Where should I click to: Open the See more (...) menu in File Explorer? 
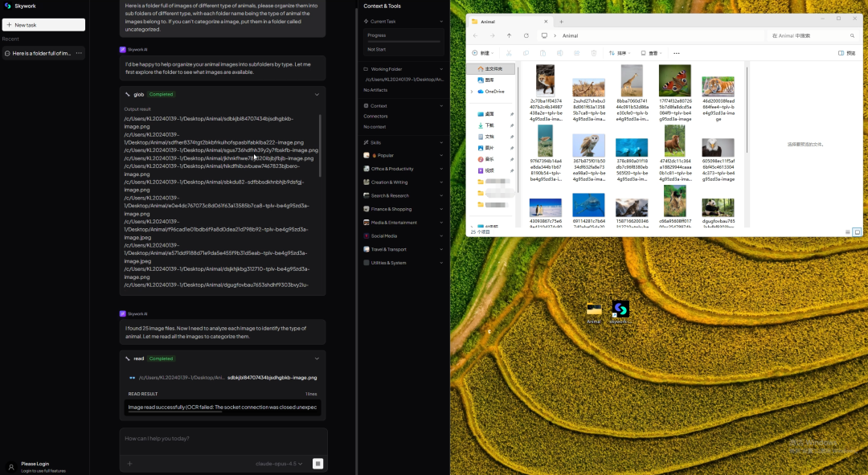tap(677, 53)
